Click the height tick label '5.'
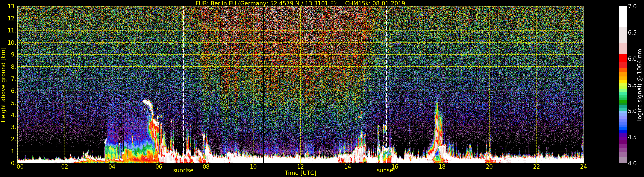This screenshot has height=177, width=644. (x=14, y=103)
